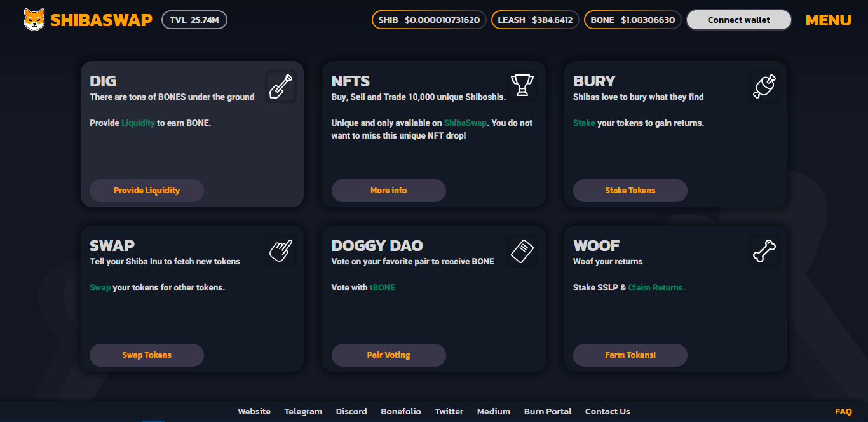Click the DIG card heading

click(103, 81)
